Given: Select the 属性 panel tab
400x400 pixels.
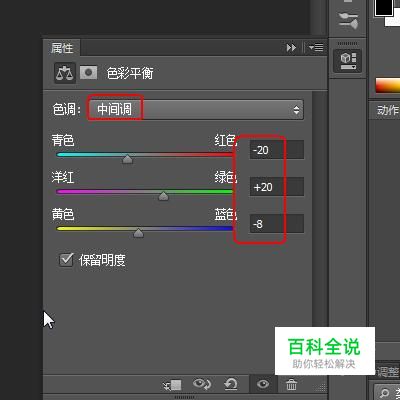Looking at the screenshot, I should coord(62,48).
